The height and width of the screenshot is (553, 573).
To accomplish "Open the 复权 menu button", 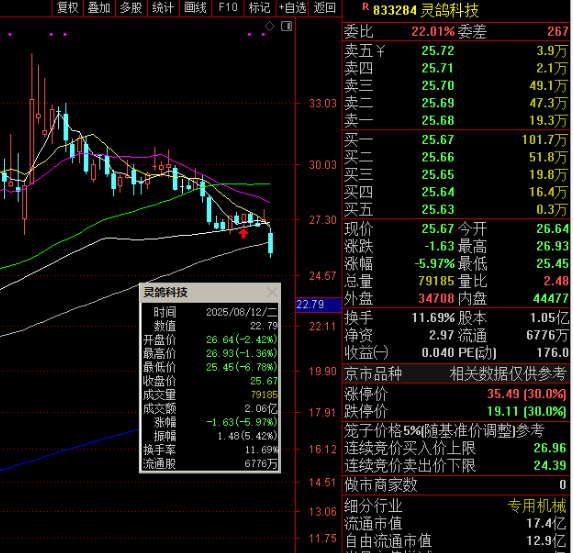I will 68,8.
